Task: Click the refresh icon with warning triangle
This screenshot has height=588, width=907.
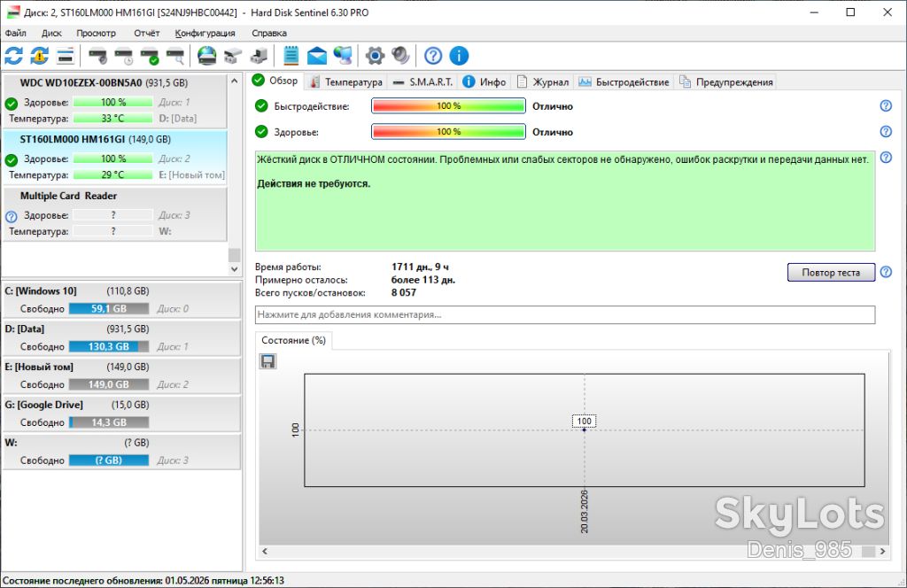Action: coord(39,56)
